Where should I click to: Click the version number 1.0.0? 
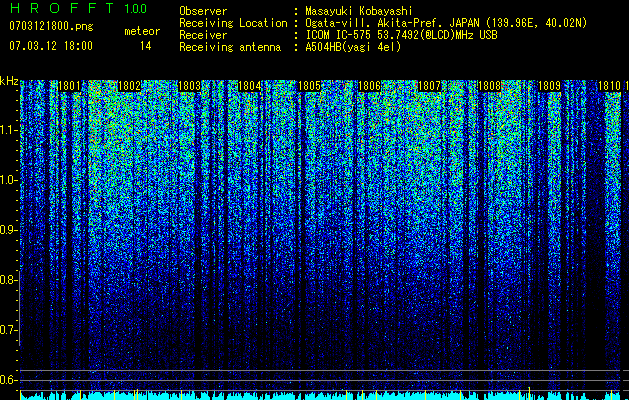click(136, 9)
